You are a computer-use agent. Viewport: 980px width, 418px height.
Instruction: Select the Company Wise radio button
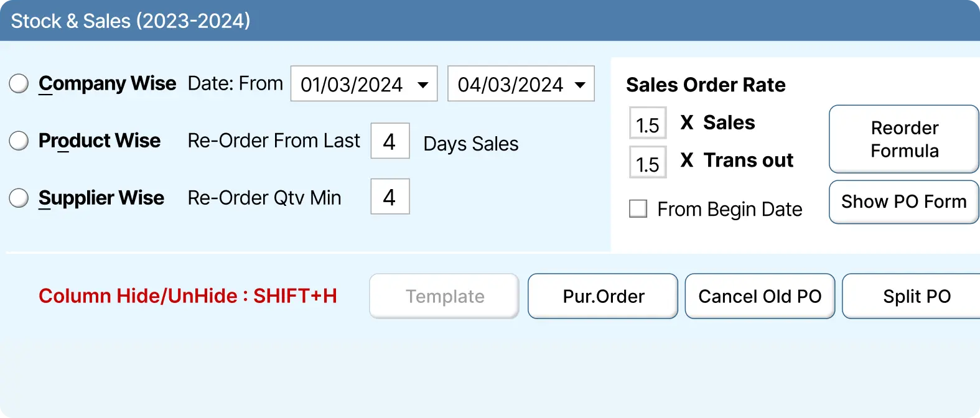pos(19,83)
